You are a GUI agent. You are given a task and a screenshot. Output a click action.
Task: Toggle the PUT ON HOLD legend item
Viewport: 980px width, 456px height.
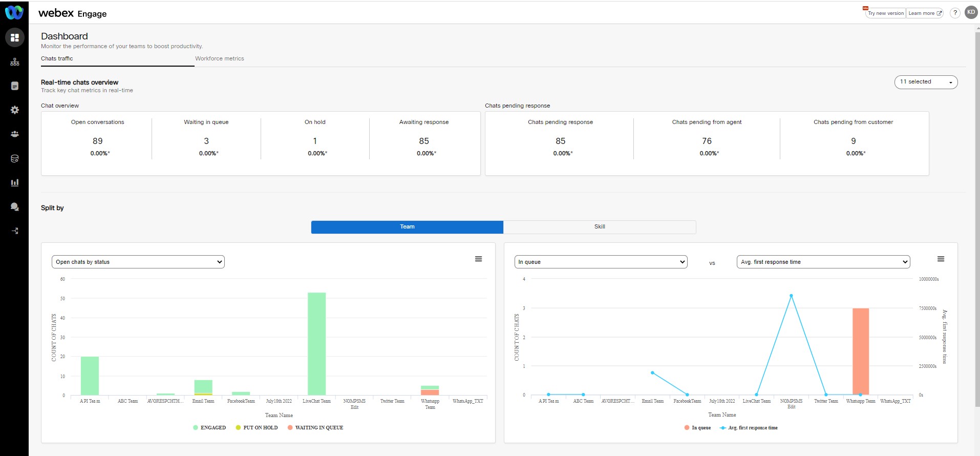(257, 428)
